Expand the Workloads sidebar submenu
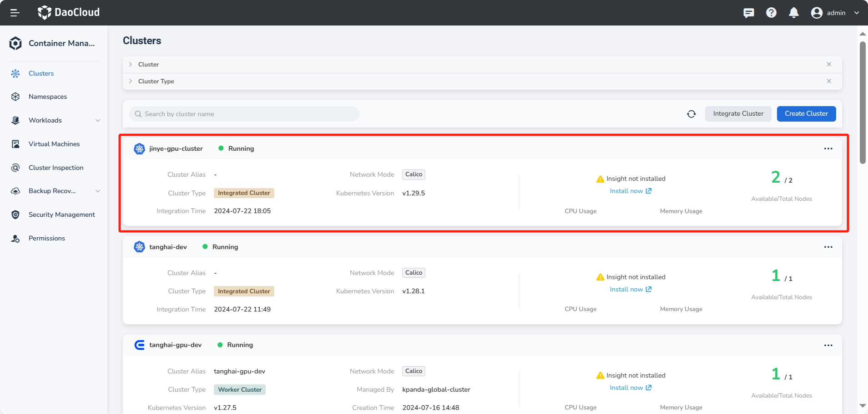Viewport: 868px width, 414px height. pyautogui.click(x=97, y=121)
